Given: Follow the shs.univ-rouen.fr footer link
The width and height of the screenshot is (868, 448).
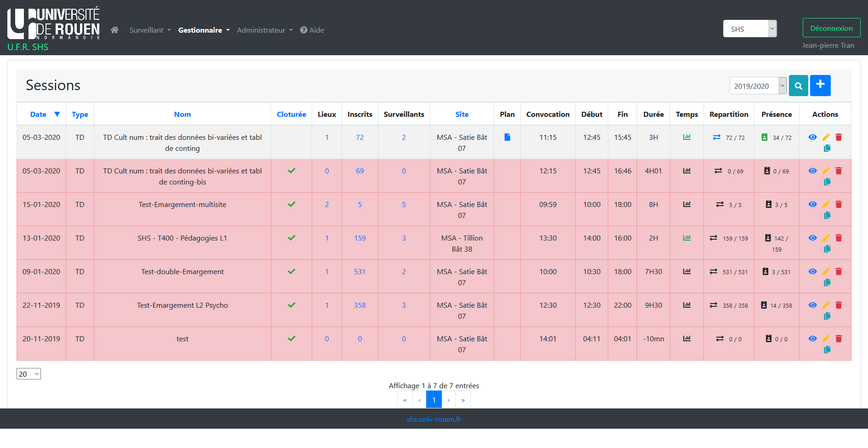Looking at the screenshot, I should pos(434,419).
